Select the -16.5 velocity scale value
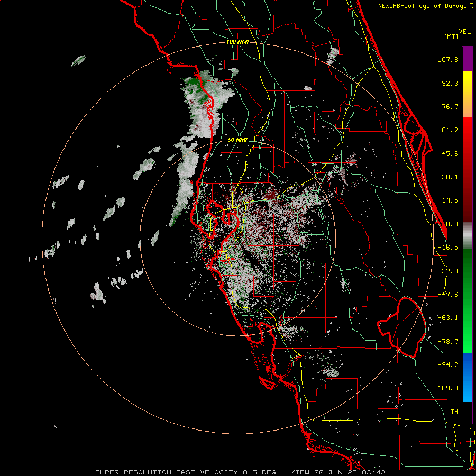 point(448,248)
